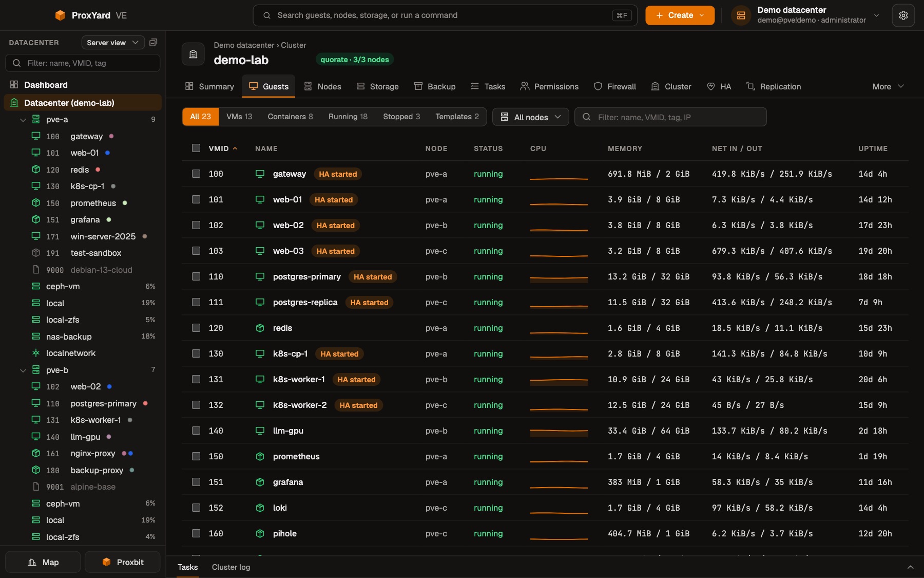Expand the bottom tasks panel chevron

click(910, 567)
